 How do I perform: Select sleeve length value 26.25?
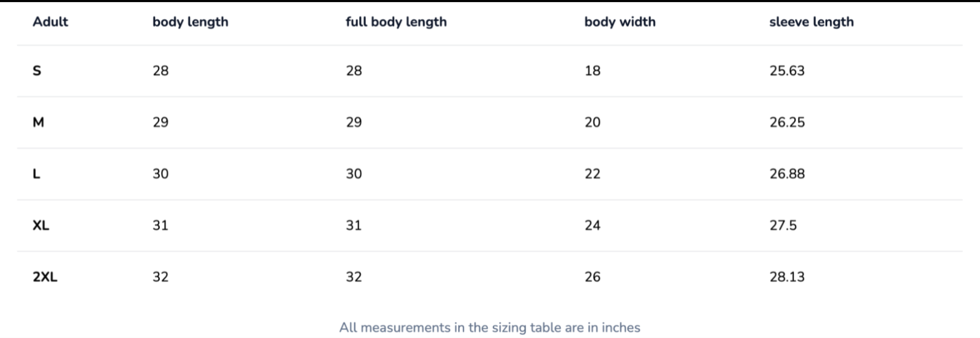pyautogui.click(x=787, y=122)
